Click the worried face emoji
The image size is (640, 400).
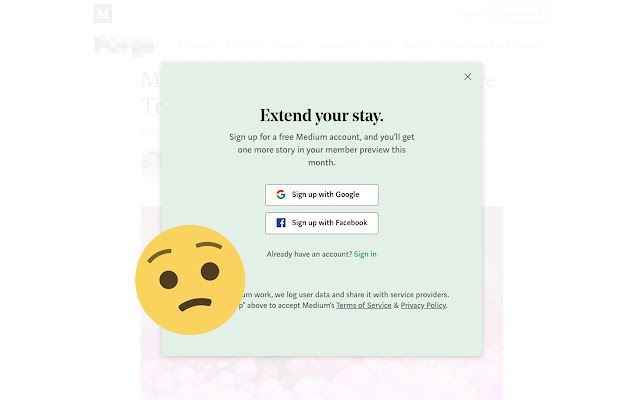190,280
